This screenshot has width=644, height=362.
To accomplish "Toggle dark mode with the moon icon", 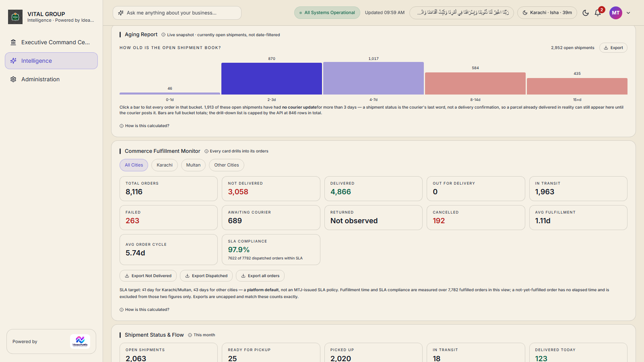I will click(x=586, y=13).
